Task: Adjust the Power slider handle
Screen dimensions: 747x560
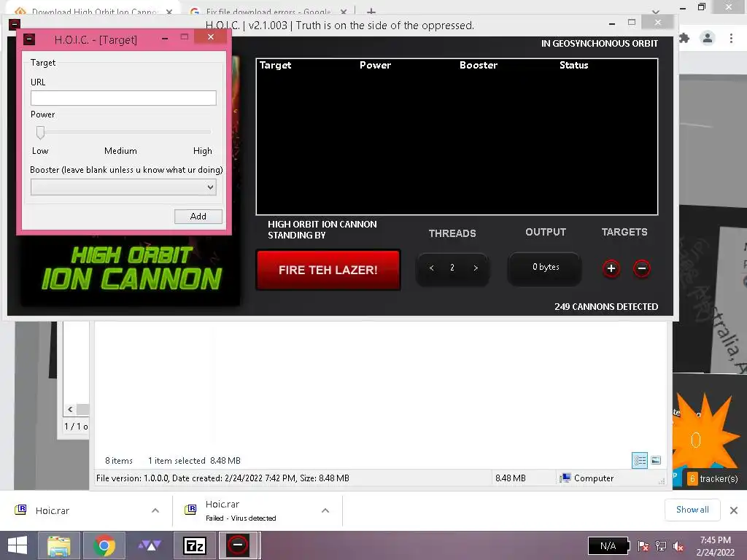Action: tap(41, 133)
